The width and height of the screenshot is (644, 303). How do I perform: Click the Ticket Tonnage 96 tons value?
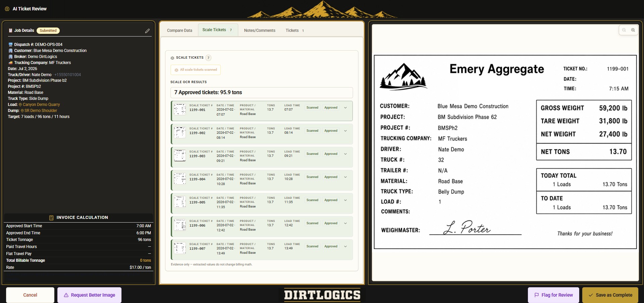coord(144,240)
